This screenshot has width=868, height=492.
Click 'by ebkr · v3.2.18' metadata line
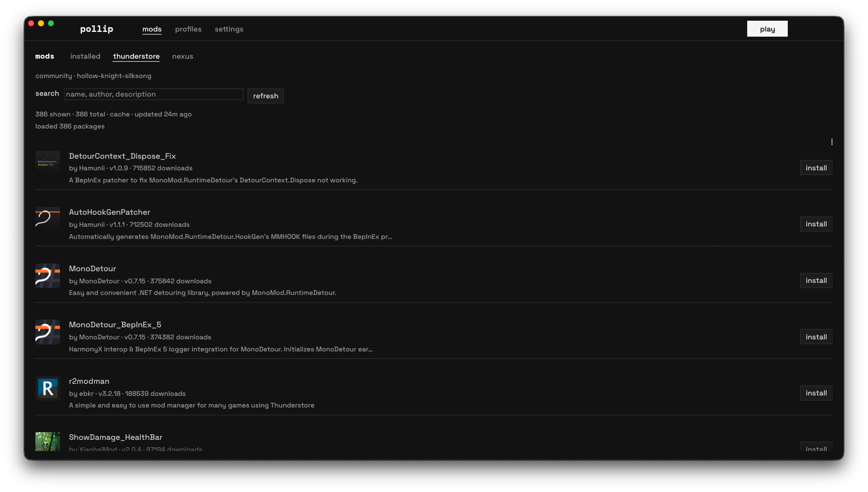tap(127, 394)
